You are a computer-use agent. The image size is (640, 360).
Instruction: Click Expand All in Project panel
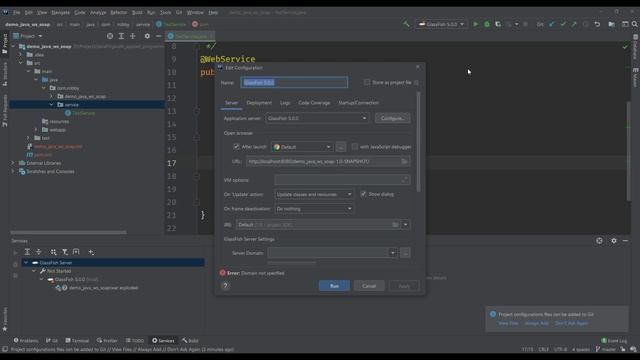click(x=121, y=36)
